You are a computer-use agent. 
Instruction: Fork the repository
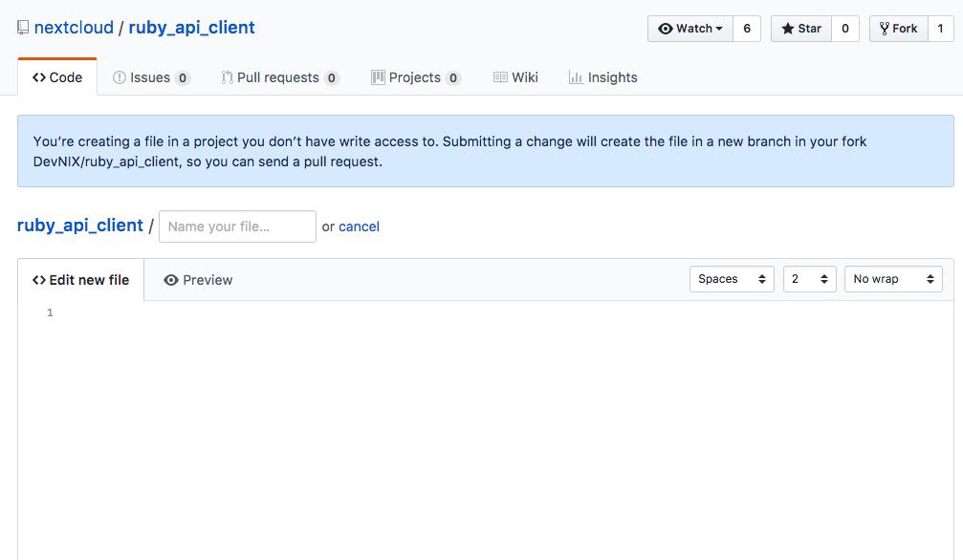[899, 29]
